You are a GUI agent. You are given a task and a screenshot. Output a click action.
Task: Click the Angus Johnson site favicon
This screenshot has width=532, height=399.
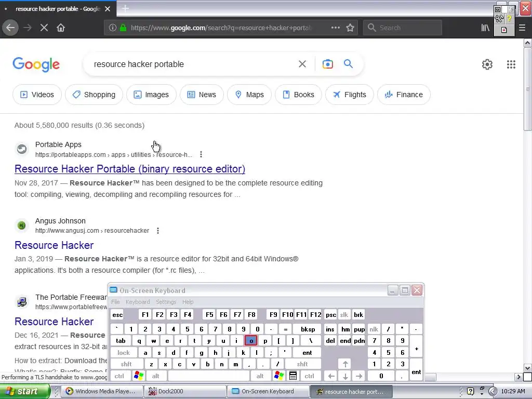22,225
